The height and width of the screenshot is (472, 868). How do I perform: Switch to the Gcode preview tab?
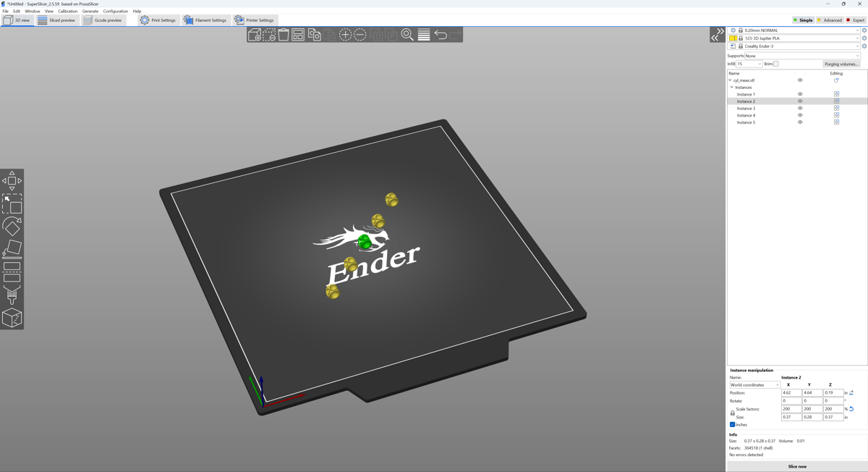tap(103, 20)
